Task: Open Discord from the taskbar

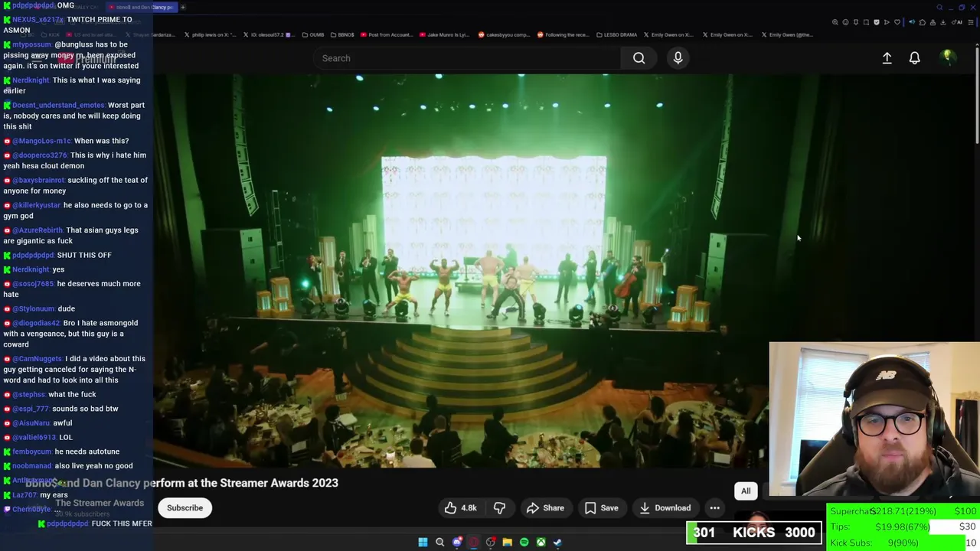Action: pyautogui.click(x=457, y=542)
